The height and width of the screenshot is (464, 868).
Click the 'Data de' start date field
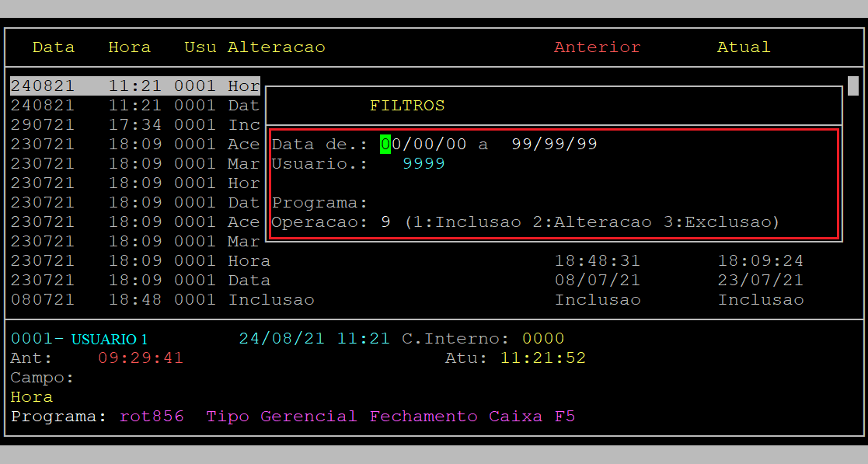[423, 145]
